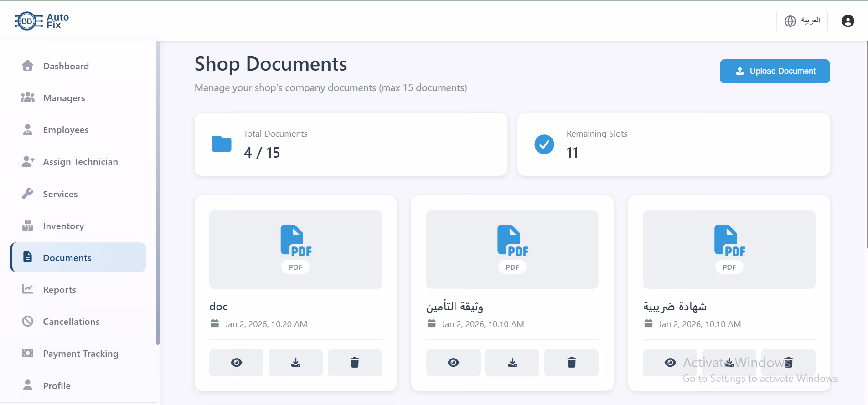This screenshot has height=405, width=868.
Task: Click the Assign Technician add-user icon
Action: (x=28, y=161)
